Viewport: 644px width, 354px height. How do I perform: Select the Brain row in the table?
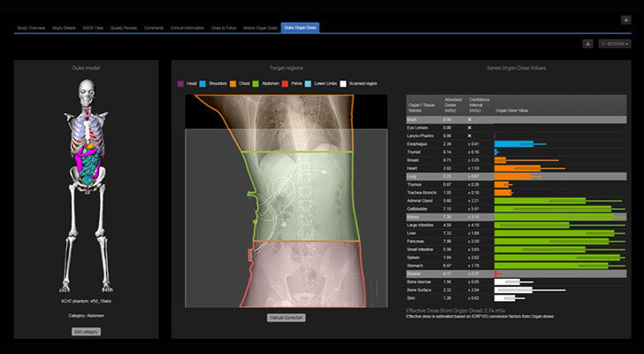517,119
